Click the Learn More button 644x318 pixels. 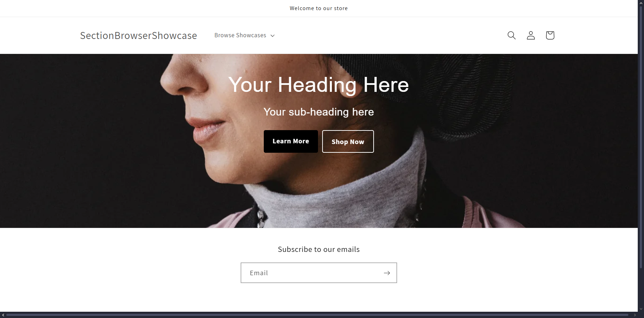[291, 141]
